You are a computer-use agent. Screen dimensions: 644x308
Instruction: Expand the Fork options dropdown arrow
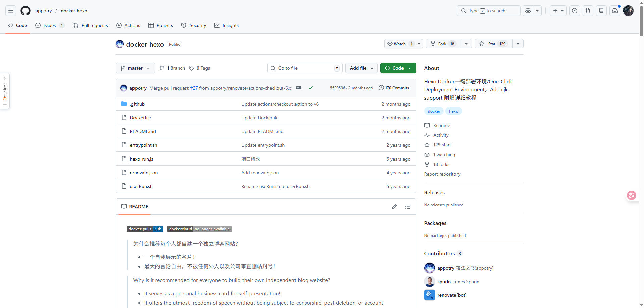coord(466,44)
